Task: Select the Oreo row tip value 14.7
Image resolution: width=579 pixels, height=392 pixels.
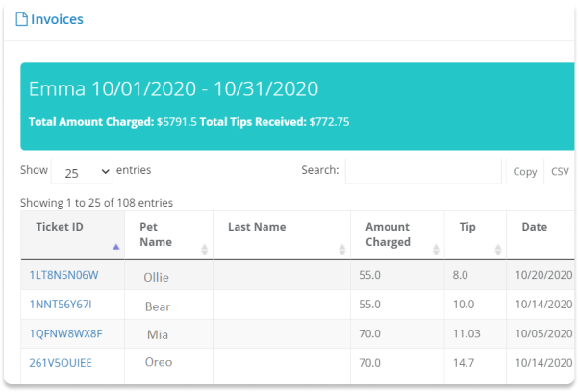Action: (x=464, y=363)
